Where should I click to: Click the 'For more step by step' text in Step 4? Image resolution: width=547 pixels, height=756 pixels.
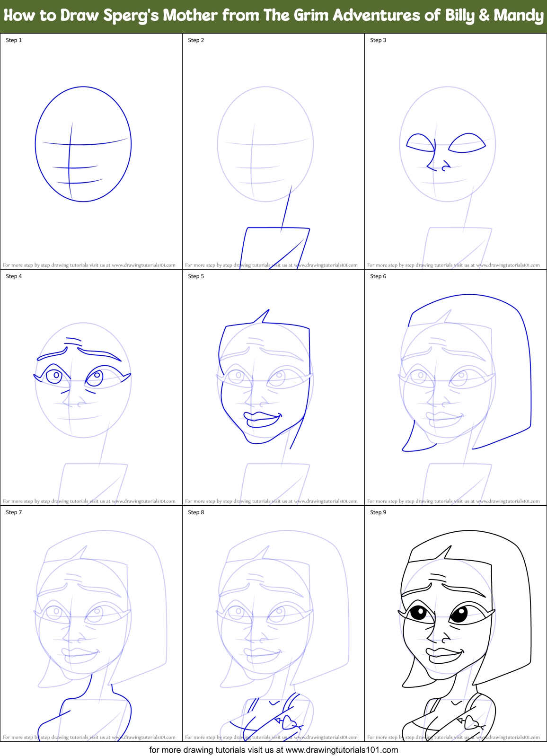pyautogui.click(x=89, y=501)
